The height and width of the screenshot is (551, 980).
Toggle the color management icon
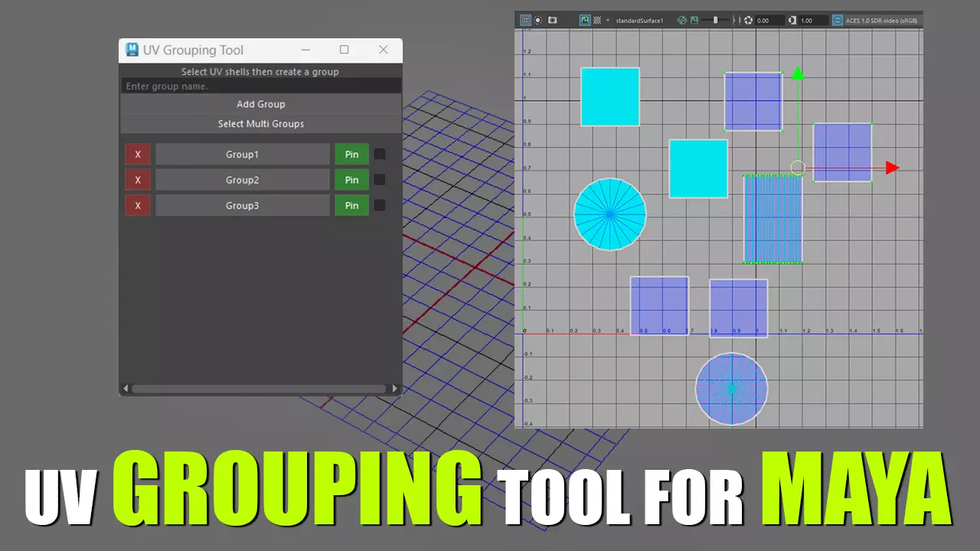click(x=838, y=21)
